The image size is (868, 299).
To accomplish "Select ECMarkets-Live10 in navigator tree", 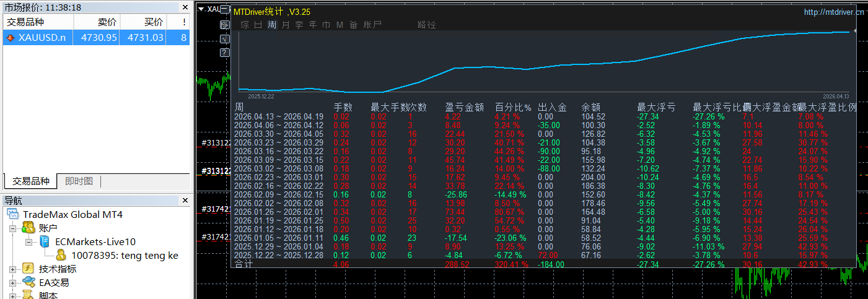I will click(x=95, y=242).
